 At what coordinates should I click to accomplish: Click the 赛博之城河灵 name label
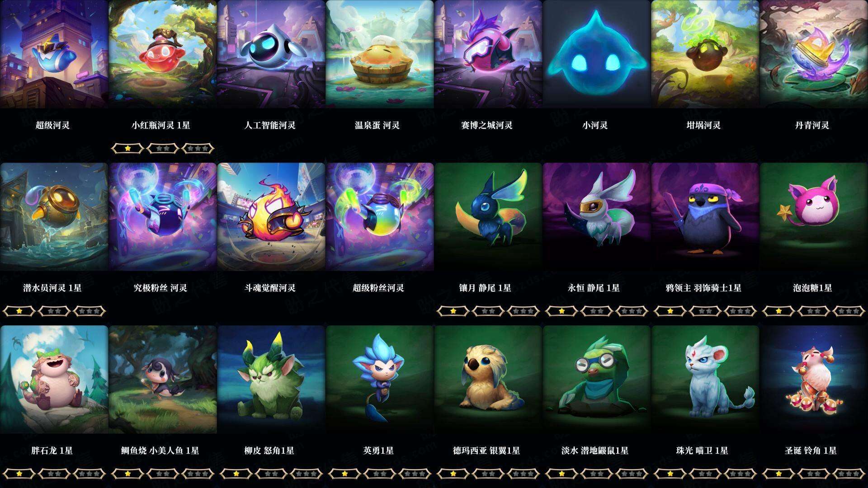coord(487,125)
